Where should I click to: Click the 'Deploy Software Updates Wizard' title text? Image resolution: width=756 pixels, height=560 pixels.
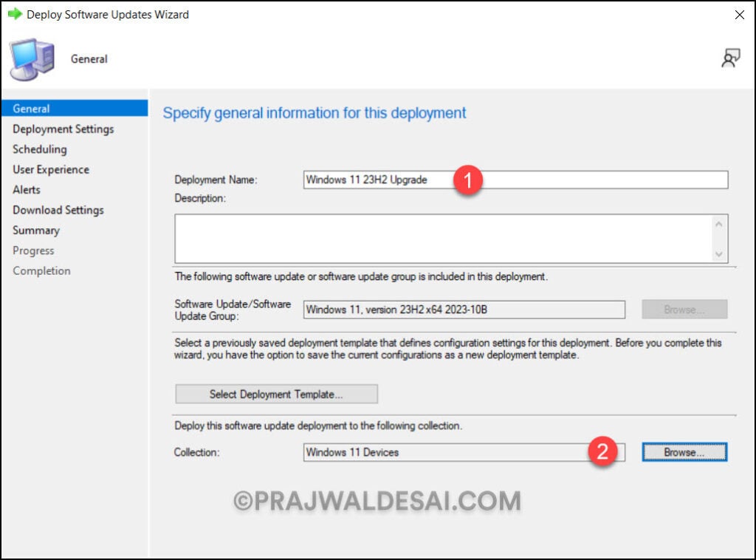coord(108,15)
